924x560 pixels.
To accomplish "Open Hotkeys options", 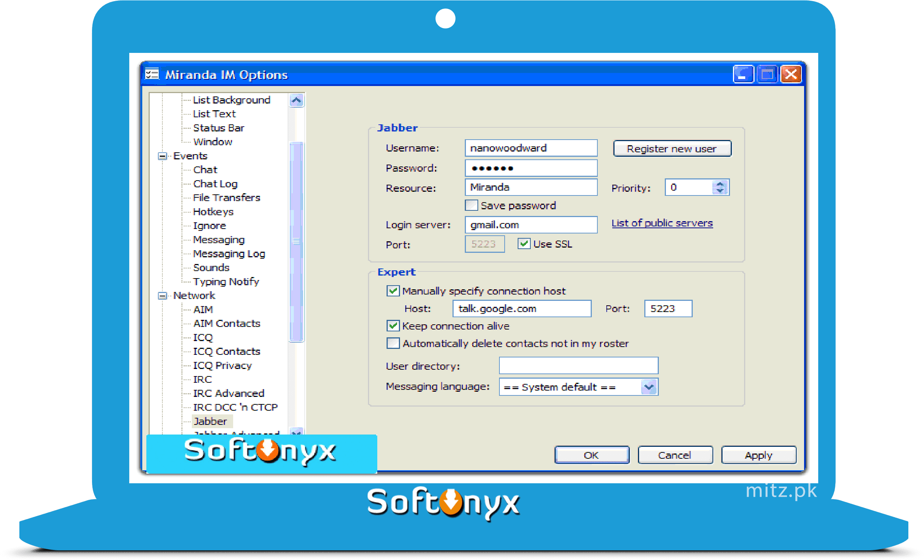I will tap(213, 212).
